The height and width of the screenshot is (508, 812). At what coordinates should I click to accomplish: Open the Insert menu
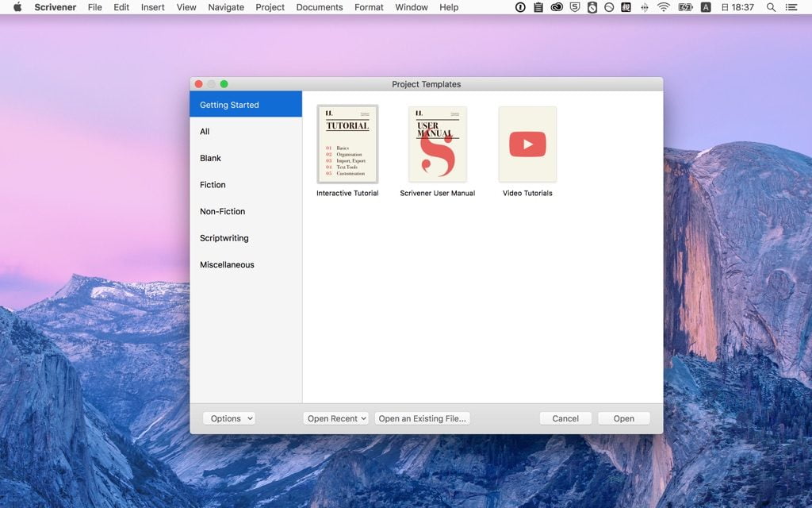[153, 7]
